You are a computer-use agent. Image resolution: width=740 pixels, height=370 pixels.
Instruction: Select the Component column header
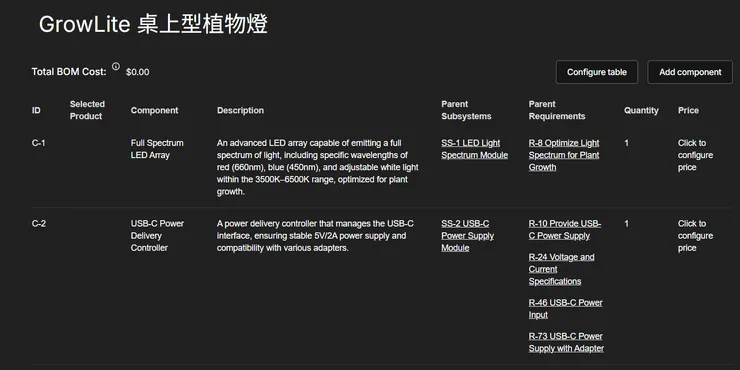pyautogui.click(x=154, y=110)
